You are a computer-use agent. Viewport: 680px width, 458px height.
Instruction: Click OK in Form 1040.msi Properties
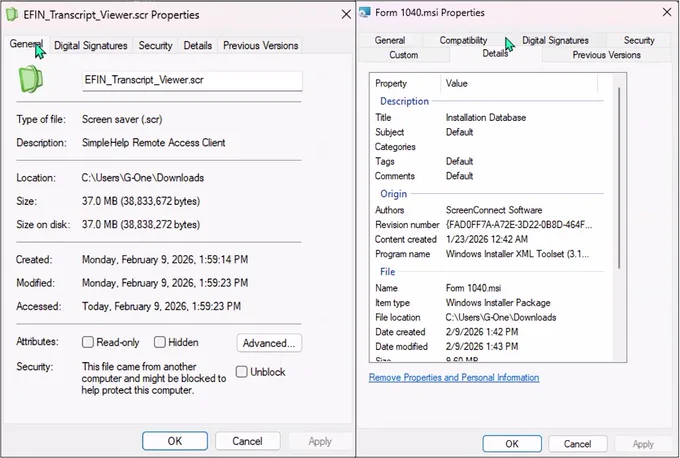(512, 444)
